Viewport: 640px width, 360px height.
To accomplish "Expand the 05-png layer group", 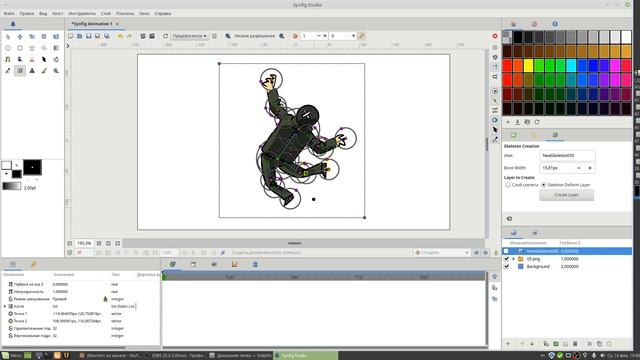I will click(513, 259).
